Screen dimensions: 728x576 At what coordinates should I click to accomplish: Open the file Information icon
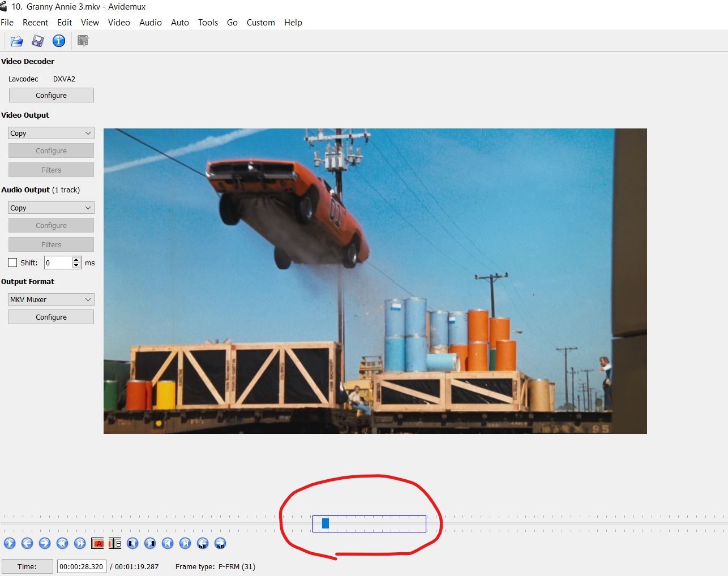coord(59,41)
